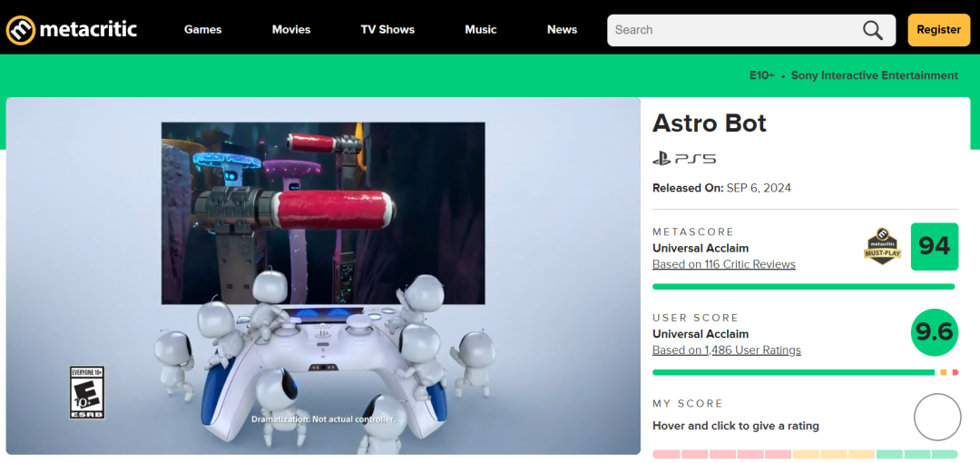Click the Metascore green distribution bar
Viewport: 980px width, 463px height.
click(x=804, y=287)
